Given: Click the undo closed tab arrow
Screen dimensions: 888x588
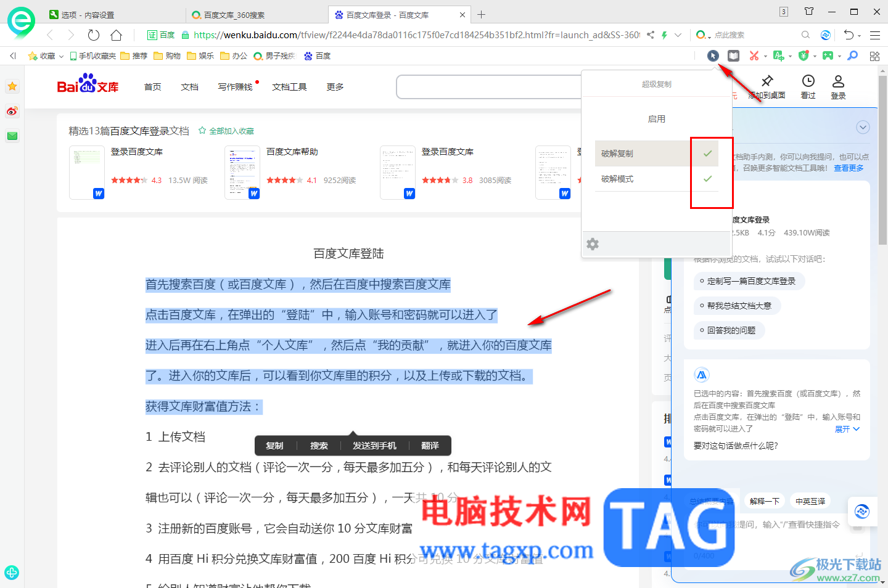Looking at the screenshot, I should coord(849,35).
